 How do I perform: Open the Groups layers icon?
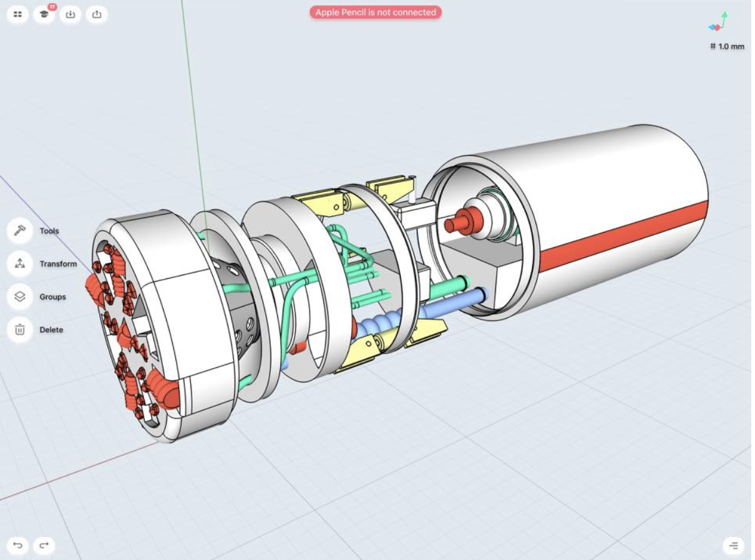(x=19, y=297)
